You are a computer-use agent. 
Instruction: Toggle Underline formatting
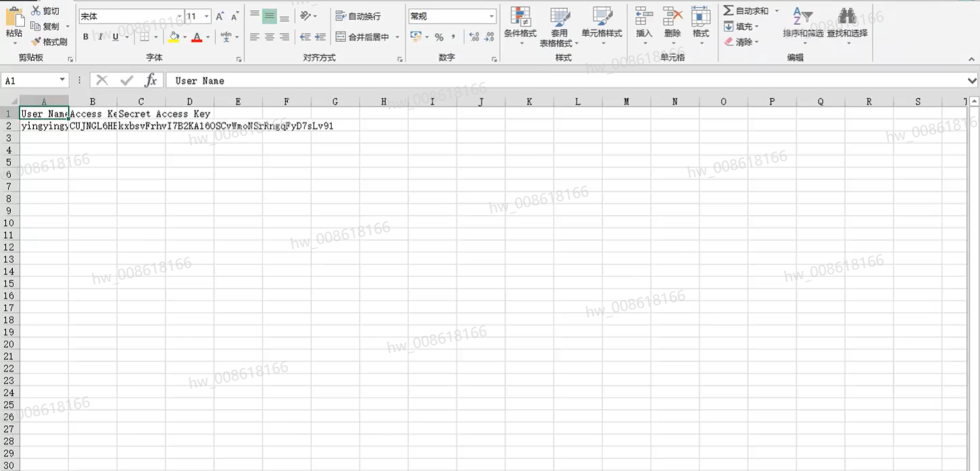coord(116,36)
